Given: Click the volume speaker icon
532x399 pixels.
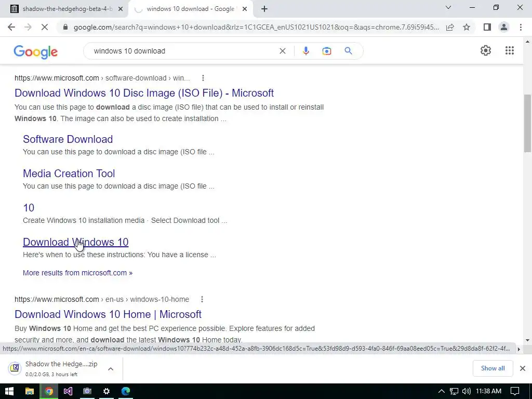Looking at the screenshot, I should (466, 391).
